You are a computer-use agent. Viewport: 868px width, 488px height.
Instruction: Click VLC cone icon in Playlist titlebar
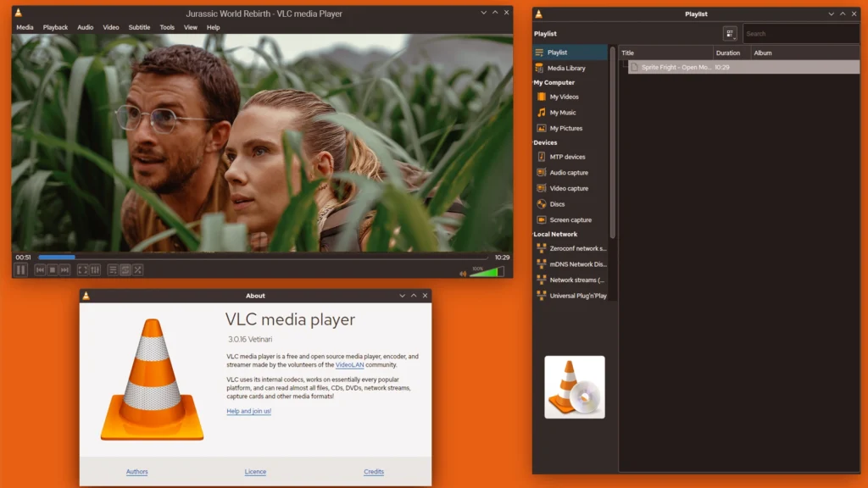pos(538,14)
